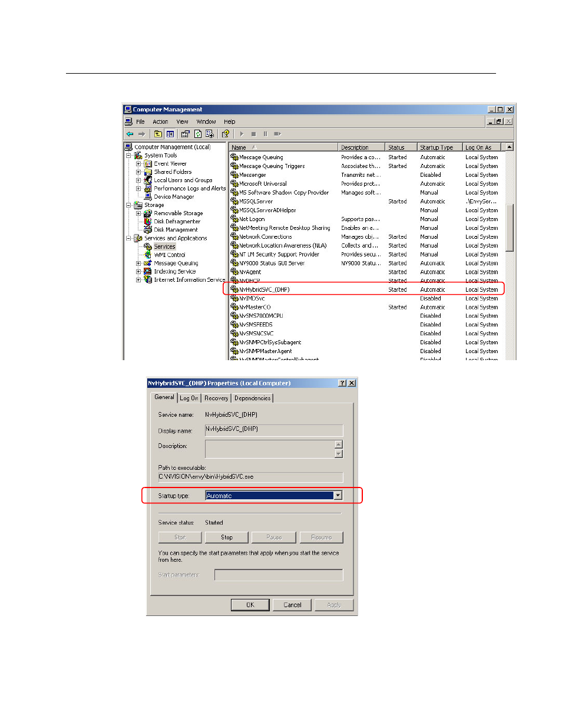Expand the Event Viewer tree node
Image resolution: width=562 pixels, height=728 pixels.
coord(138,164)
